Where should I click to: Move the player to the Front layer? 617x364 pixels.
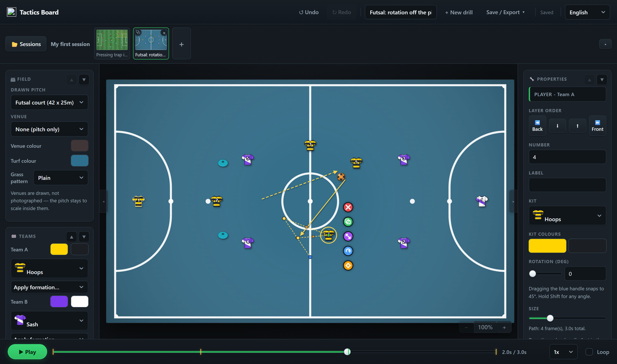597,126
